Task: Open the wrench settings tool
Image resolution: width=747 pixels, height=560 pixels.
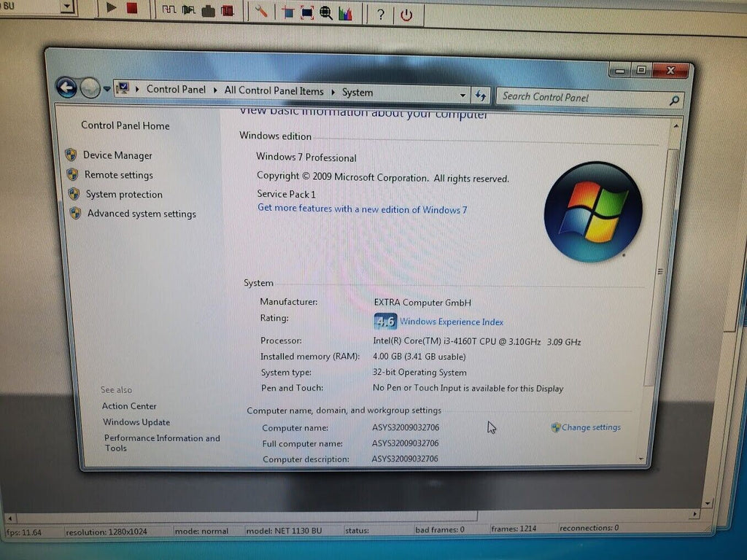Action: coord(260,11)
